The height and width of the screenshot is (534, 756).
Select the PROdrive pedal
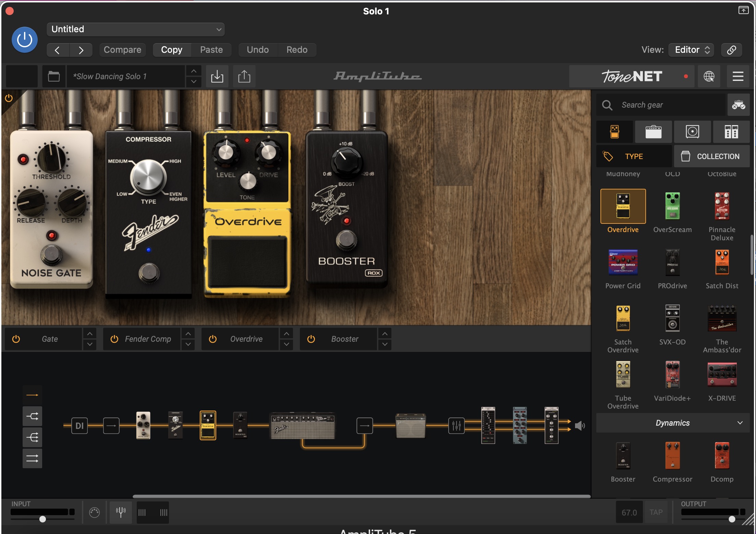tap(672, 263)
